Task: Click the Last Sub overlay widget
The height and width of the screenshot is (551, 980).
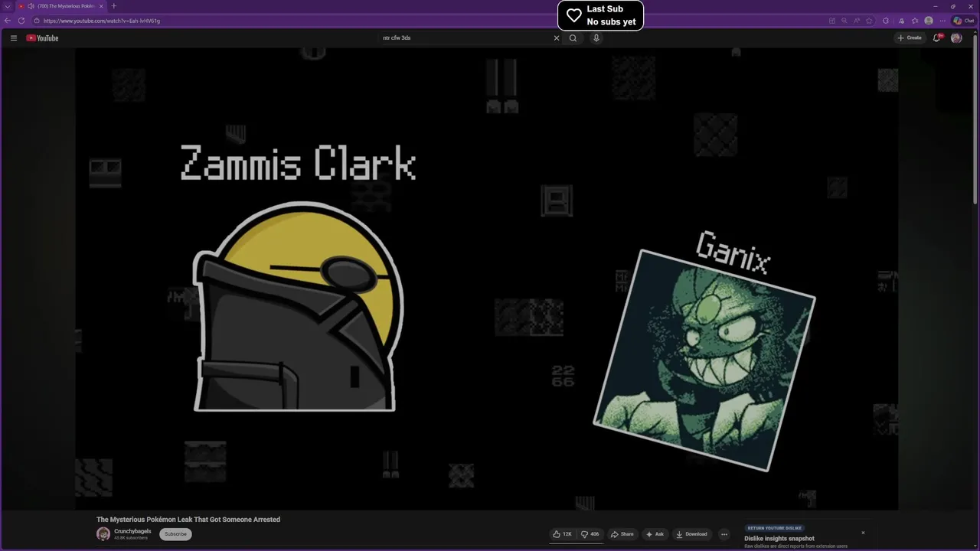Action: point(600,15)
